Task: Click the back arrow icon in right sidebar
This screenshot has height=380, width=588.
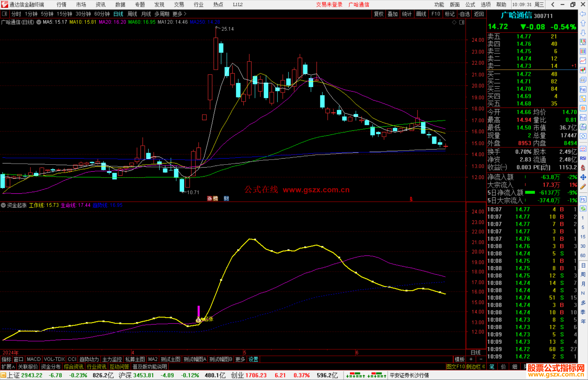Action: pos(583,14)
